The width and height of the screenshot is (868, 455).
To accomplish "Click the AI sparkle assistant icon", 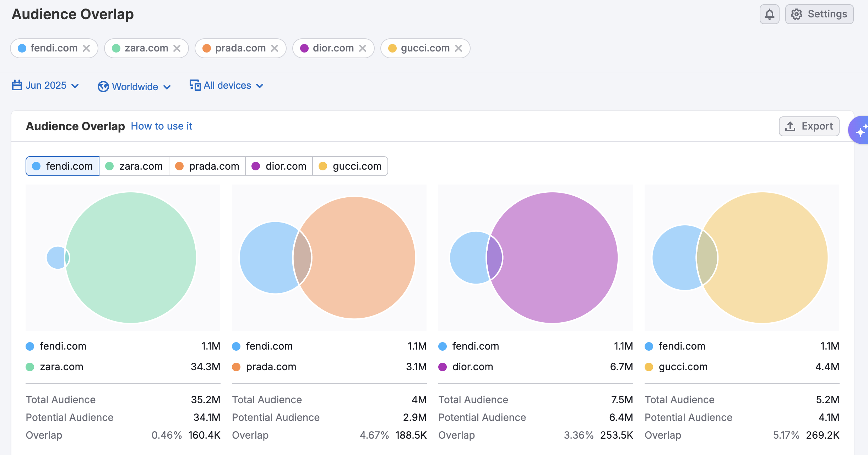I will point(860,130).
